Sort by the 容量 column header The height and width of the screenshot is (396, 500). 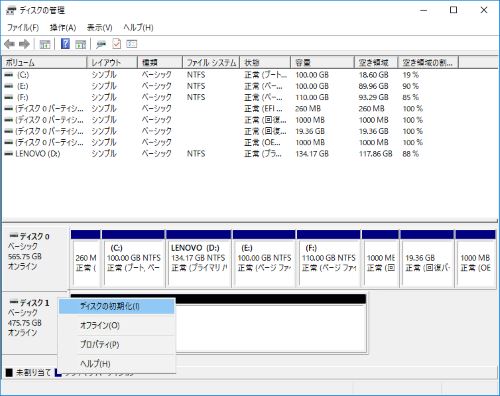(x=322, y=62)
